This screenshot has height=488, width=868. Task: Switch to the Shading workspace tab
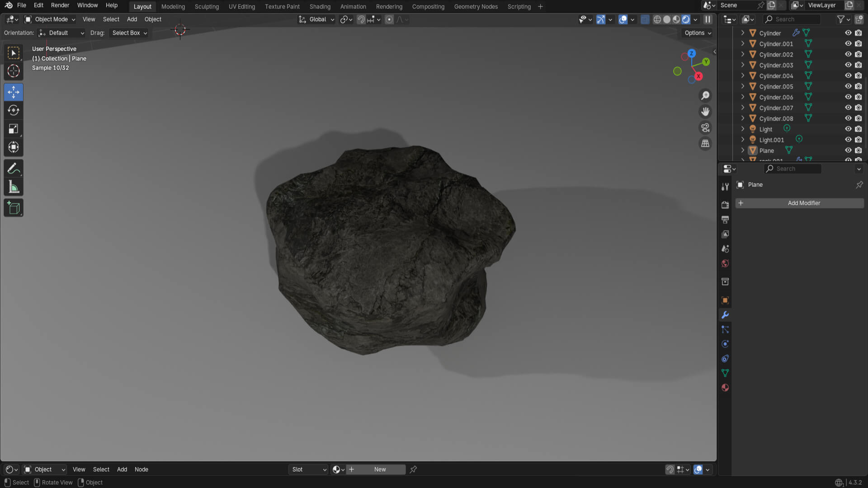click(x=320, y=6)
